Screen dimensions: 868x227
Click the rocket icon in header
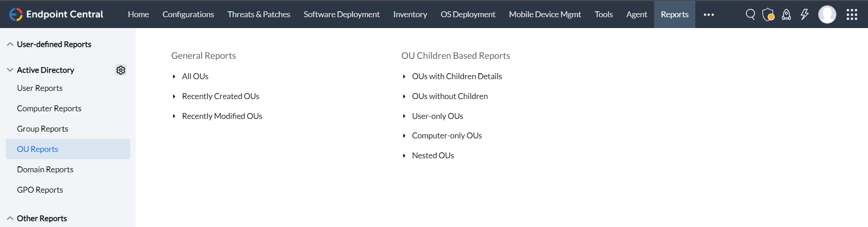787,14
